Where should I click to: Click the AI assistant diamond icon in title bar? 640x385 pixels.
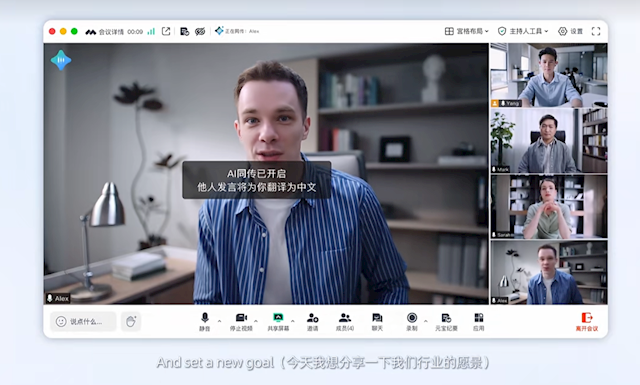click(219, 31)
